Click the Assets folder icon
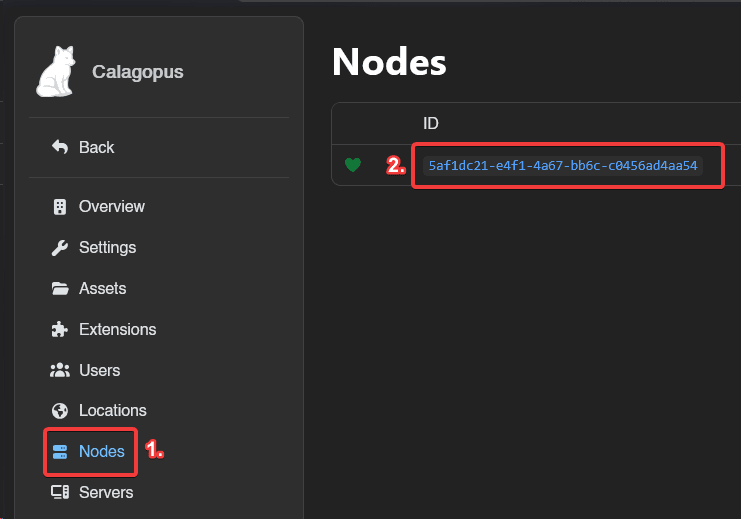 59,288
